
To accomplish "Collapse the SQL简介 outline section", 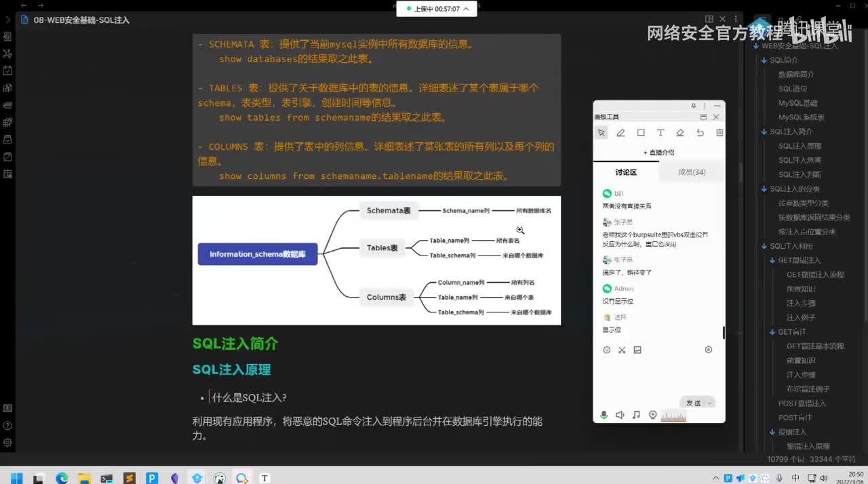I will point(764,60).
